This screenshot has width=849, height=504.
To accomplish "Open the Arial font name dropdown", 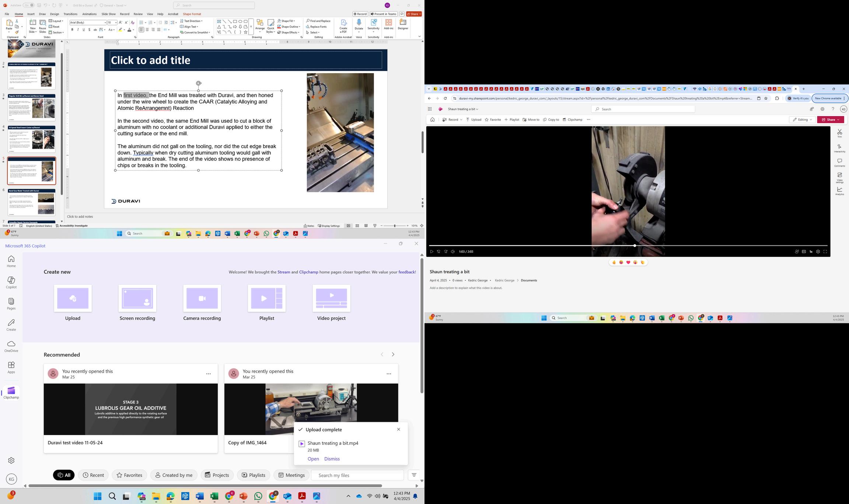I will point(105,22).
